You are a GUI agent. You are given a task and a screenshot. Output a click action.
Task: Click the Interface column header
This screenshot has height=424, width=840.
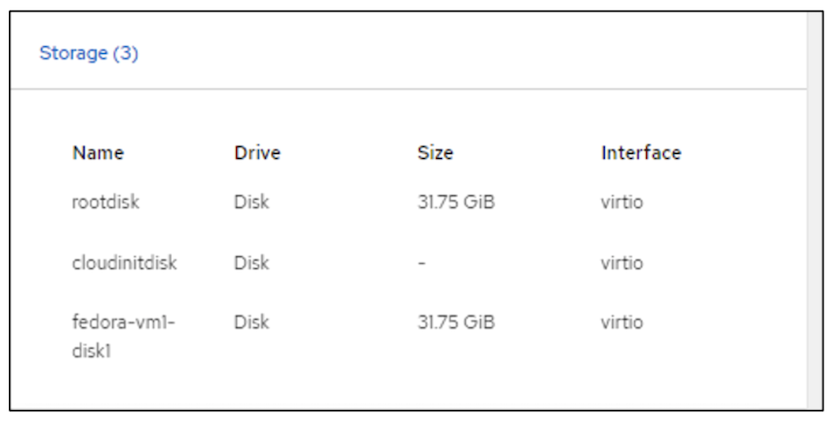click(x=641, y=153)
